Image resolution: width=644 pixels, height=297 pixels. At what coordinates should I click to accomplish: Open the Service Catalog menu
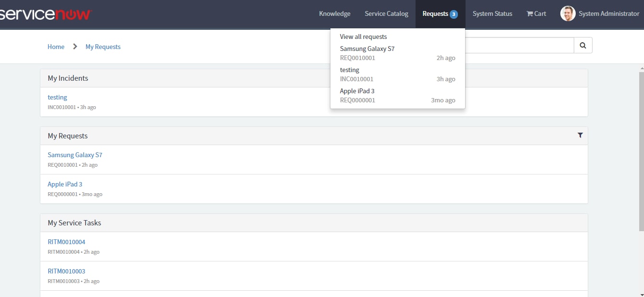click(386, 13)
